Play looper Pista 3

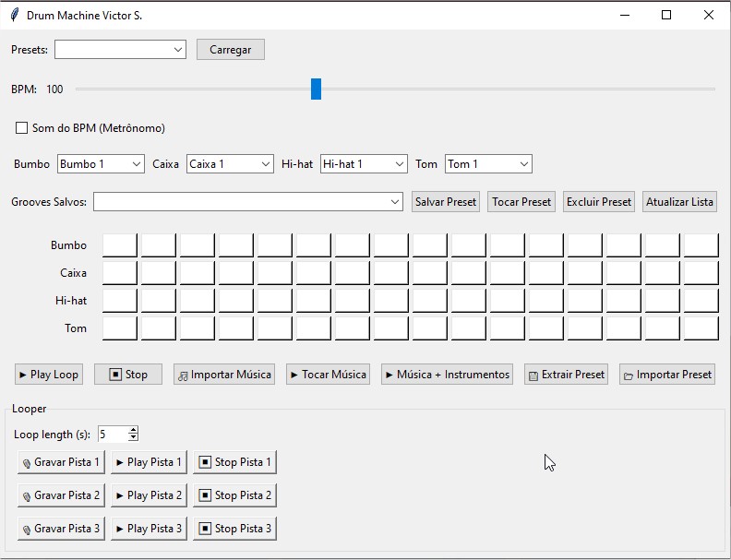(149, 529)
